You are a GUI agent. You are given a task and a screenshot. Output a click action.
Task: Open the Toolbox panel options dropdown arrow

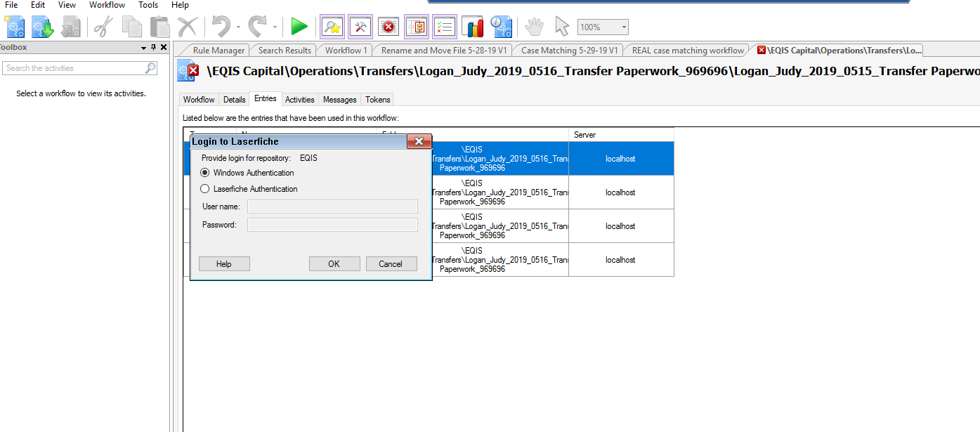pos(144,48)
